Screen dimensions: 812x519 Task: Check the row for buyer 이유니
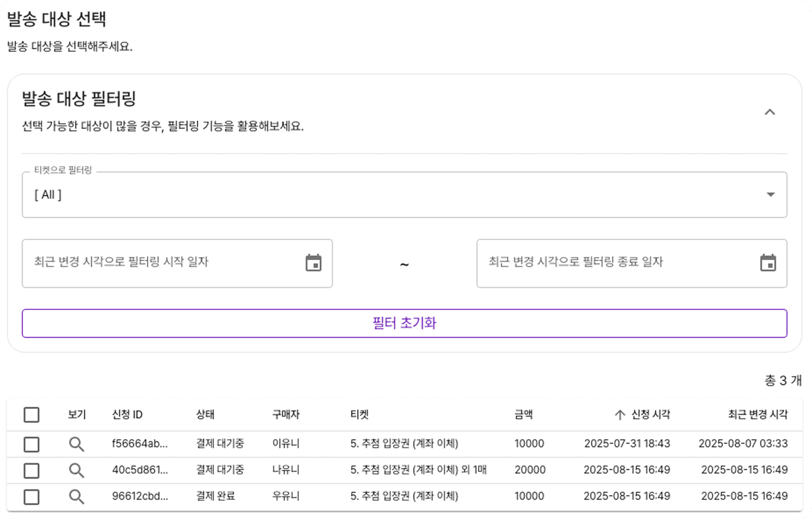pyautogui.click(x=32, y=444)
